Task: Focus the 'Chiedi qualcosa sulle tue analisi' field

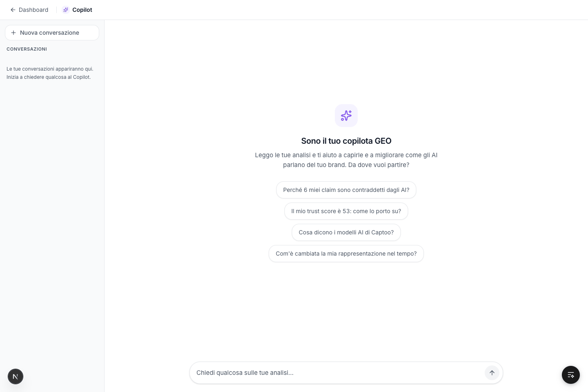Action: click(x=338, y=373)
